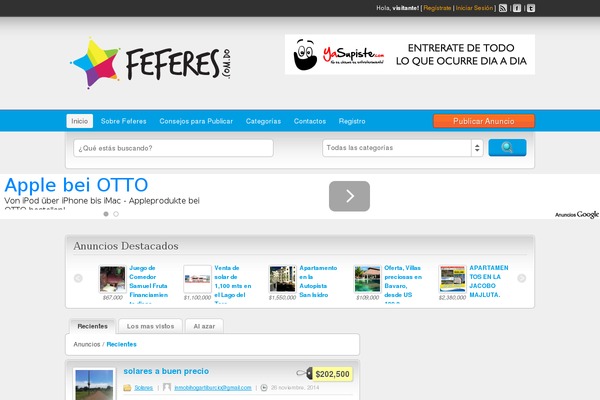Open Juego de Comedor thumbnail image
Viewport: 600px width, 400px height.
pyautogui.click(x=112, y=279)
